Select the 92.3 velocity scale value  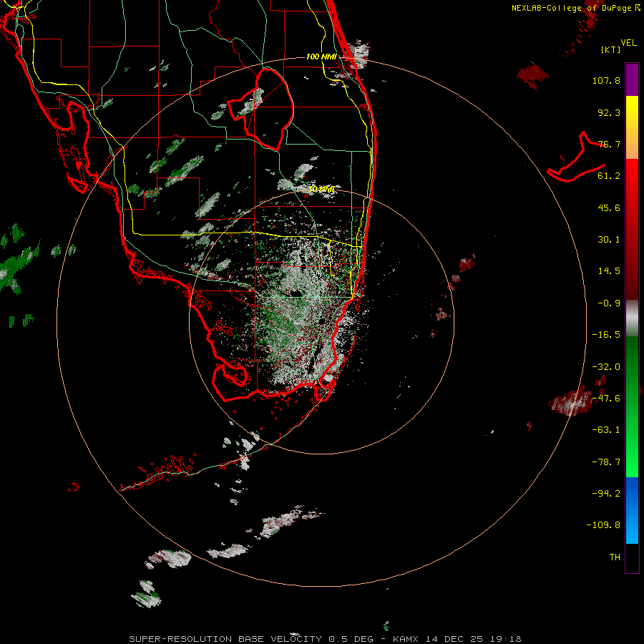609,112
